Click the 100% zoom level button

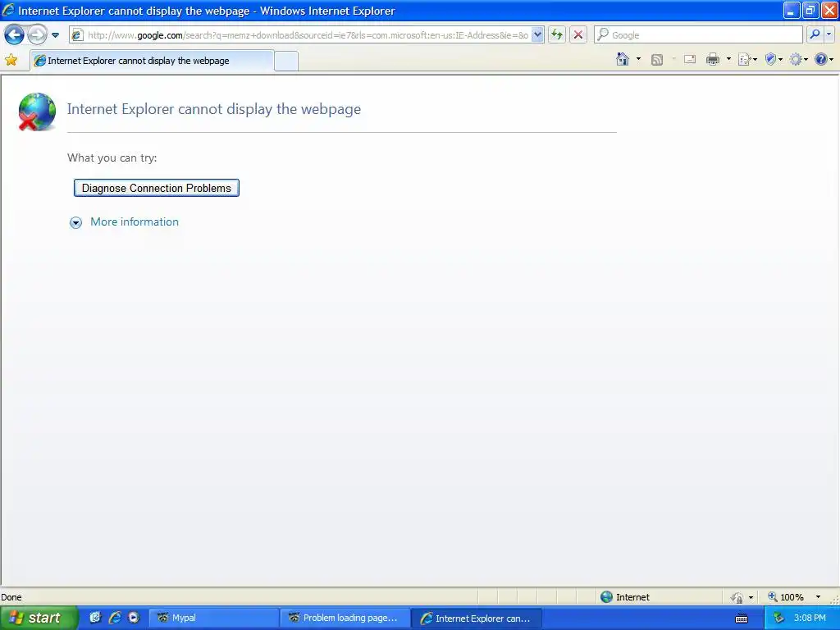pyautogui.click(x=786, y=597)
